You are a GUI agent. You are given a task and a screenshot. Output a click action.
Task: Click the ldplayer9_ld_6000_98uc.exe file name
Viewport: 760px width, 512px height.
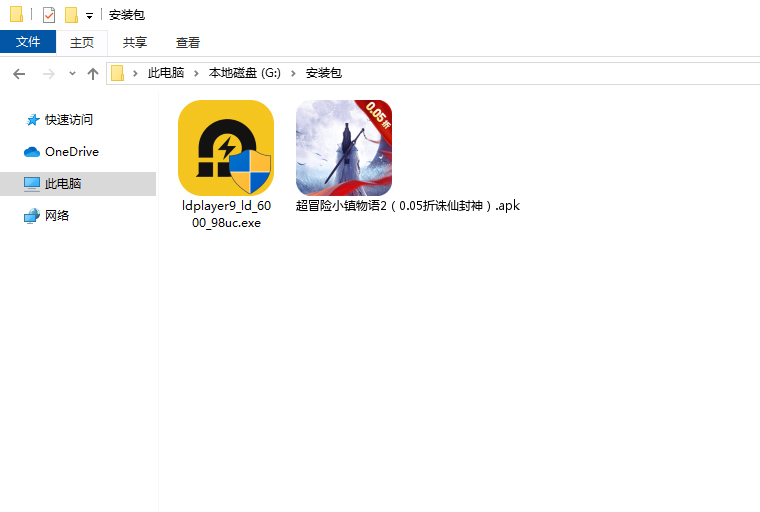226,214
